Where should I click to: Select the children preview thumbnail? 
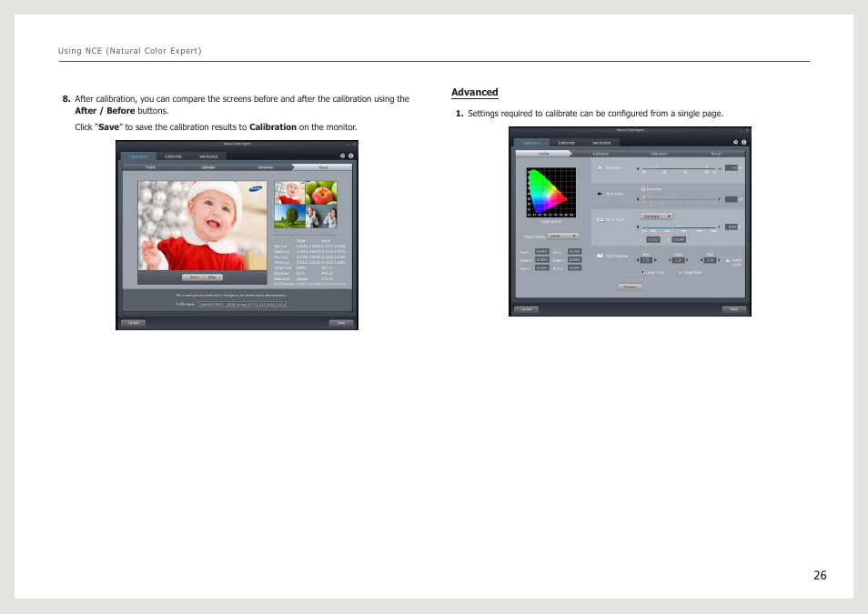coord(321,216)
